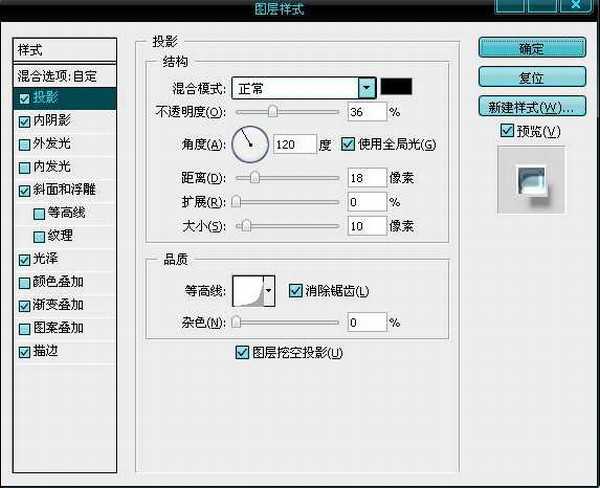Select the 渐变叠加 style entry
Screen dimensions: 600x488
(58, 305)
